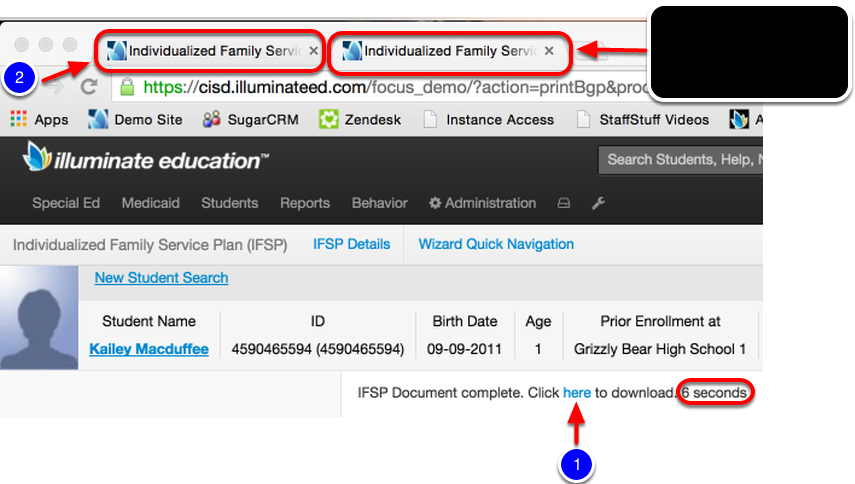Screen dimensions: 855x484
Task: Open Wizard Quick Navigation
Action: (496, 244)
